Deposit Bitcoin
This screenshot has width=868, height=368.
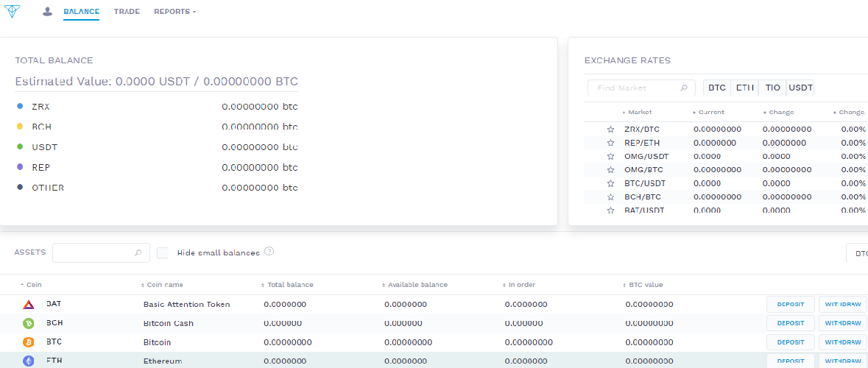[x=791, y=342]
